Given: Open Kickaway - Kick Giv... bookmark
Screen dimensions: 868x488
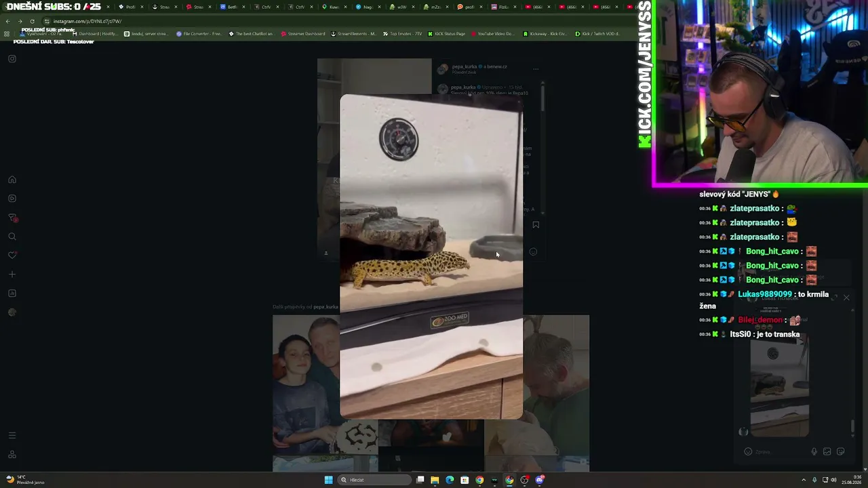Looking at the screenshot, I should (x=545, y=34).
